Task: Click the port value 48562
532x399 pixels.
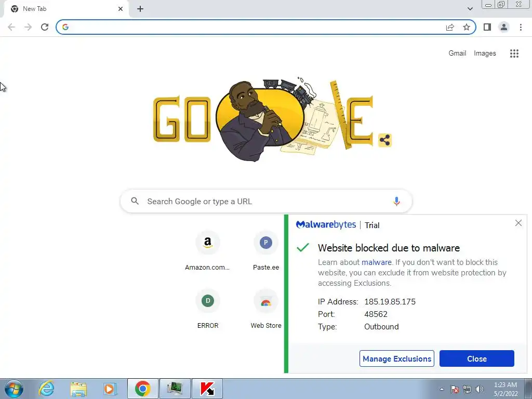Action: coord(376,314)
